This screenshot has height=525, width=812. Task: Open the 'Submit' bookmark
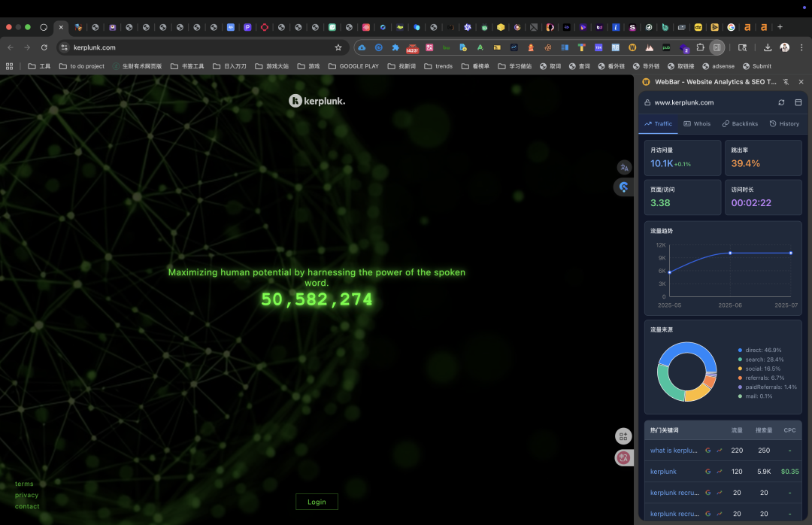point(756,66)
